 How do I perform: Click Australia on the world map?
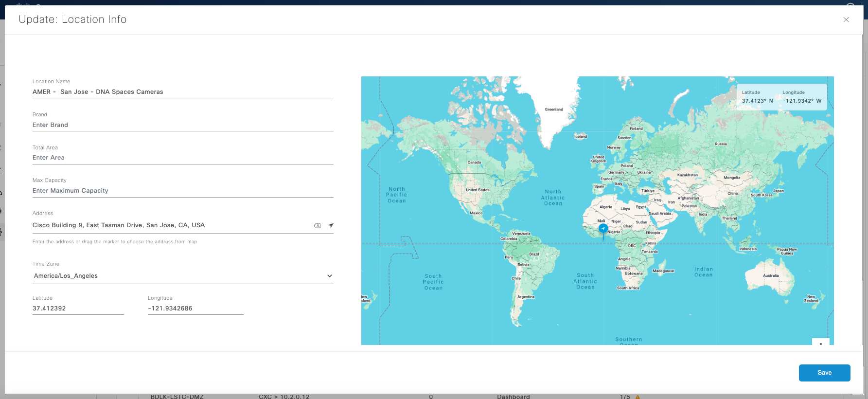click(x=770, y=276)
